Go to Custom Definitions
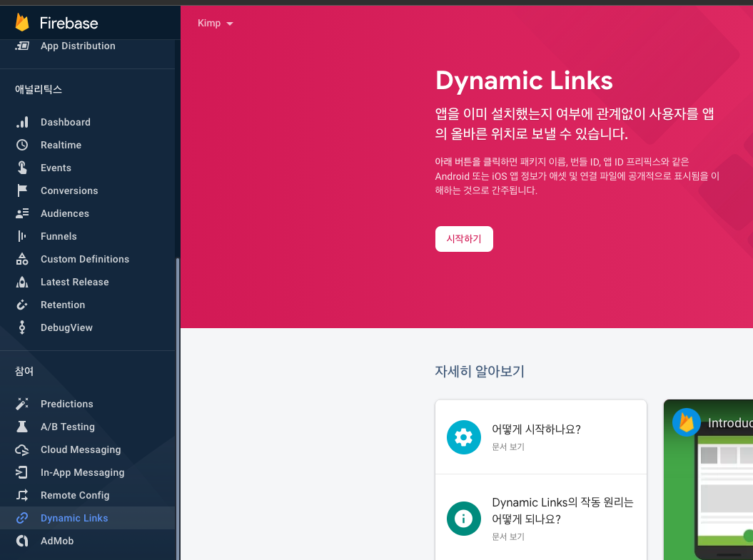Viewport: 753px width, 560px height. [x=87, y=259]
